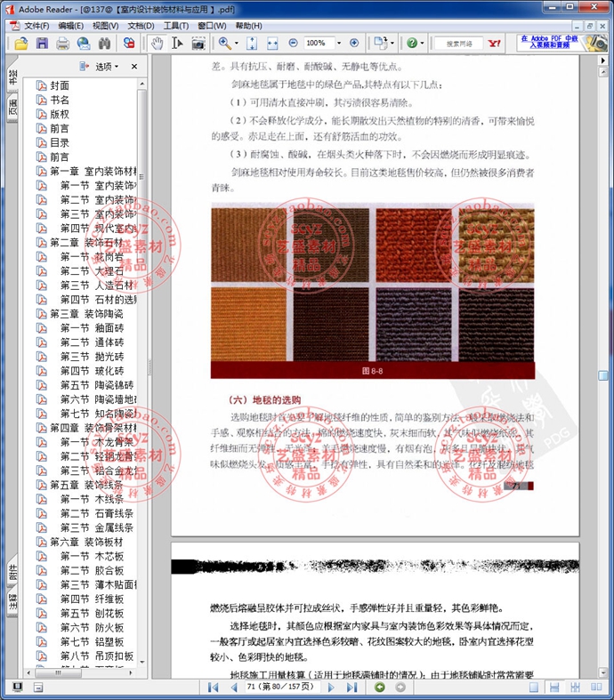Viewport: 614px width, 700px height.
Task: Open the 文档(D) menu
Action: click(x=141, y=26)
